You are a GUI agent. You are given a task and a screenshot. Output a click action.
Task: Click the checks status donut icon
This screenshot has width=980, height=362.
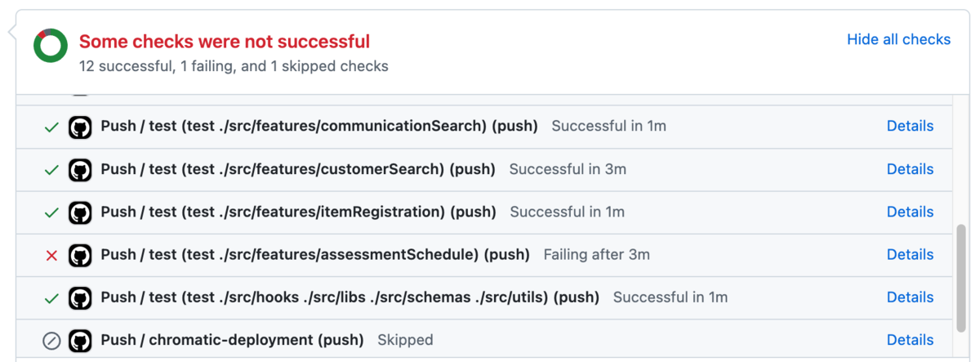(51, 46)
